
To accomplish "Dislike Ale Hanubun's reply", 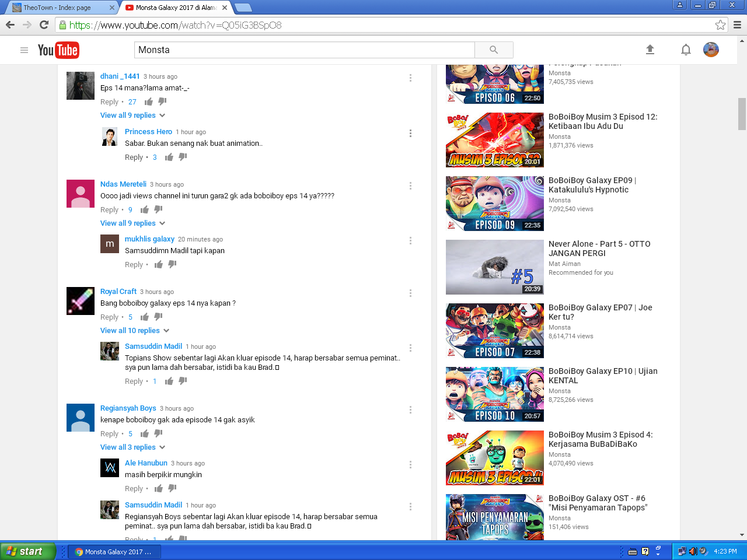I will point(173,488).
